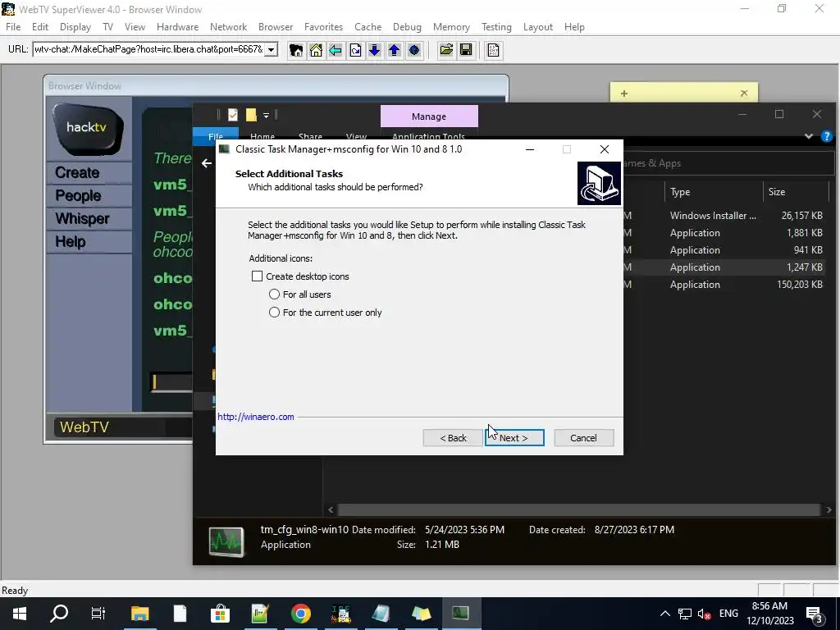Click the horizontal scrollbar in File Explorer
Image resolution: width=840 pixels, height=630 pixels.
[x=578, y=509]
